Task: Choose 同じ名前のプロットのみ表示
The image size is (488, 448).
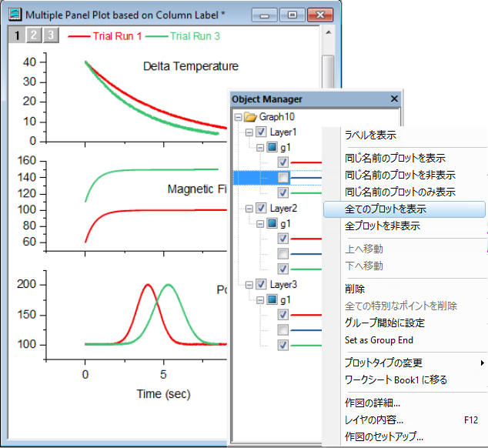Action: (405, 192)
